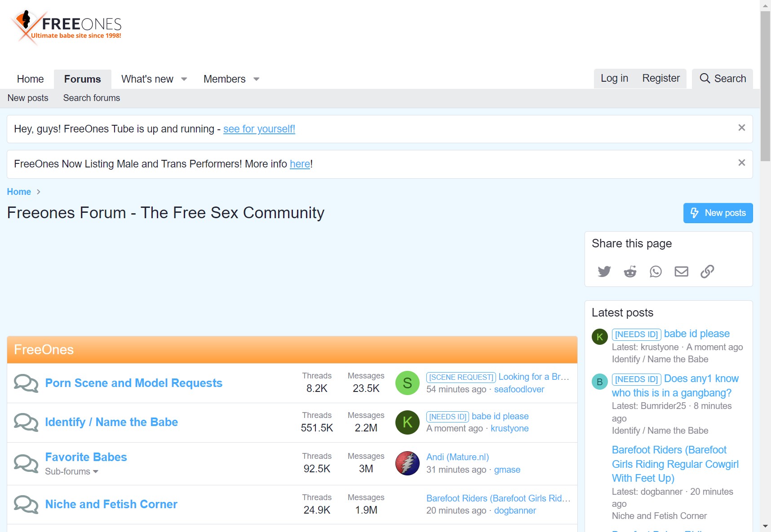Open Members tab
Viewport: 771px width, 532px height.
coord(225,79)
